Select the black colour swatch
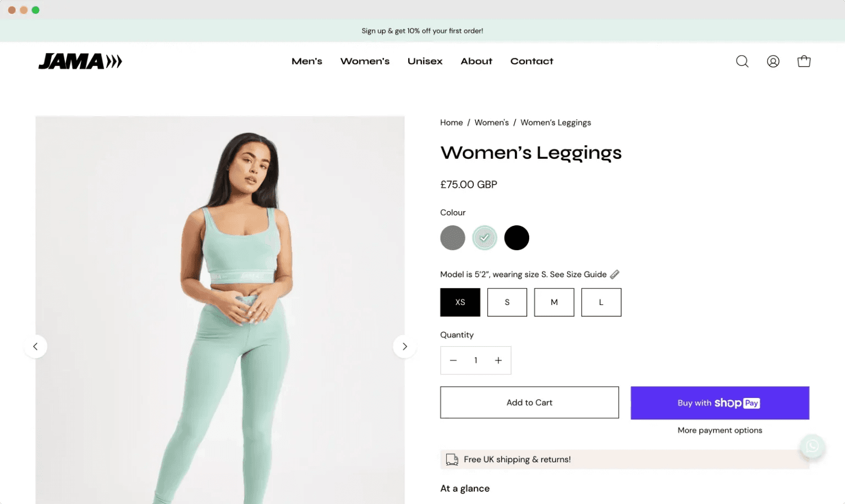 coord(517,237)
